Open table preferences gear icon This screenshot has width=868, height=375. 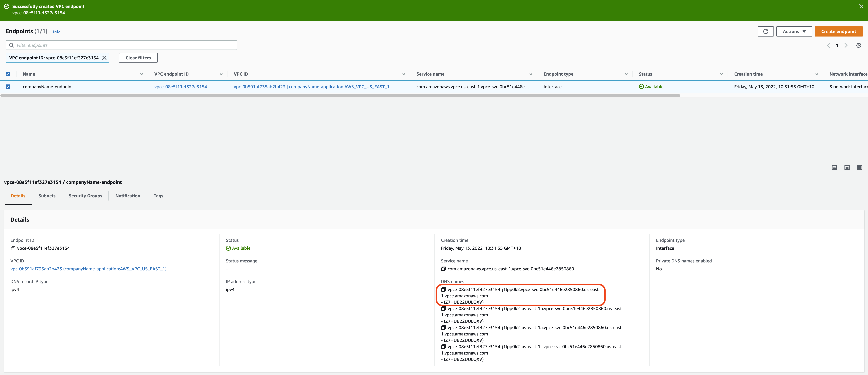pos(859,45)
